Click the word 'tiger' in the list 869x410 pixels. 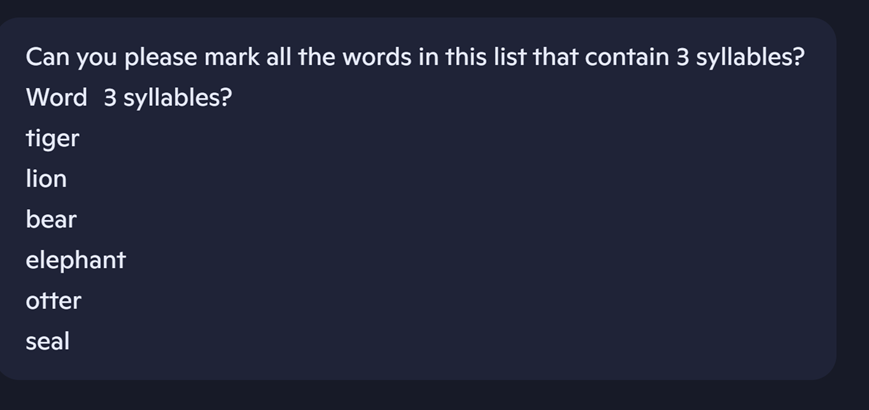point(52,139)
